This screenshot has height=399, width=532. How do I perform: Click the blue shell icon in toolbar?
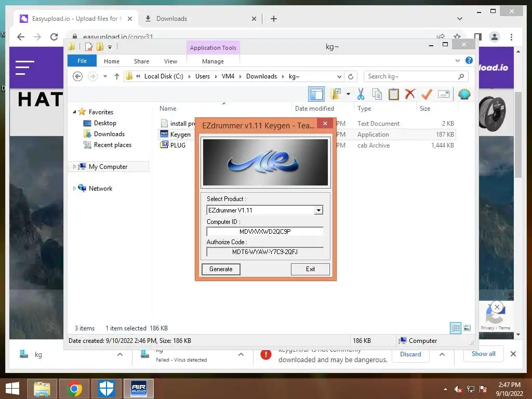464,94
